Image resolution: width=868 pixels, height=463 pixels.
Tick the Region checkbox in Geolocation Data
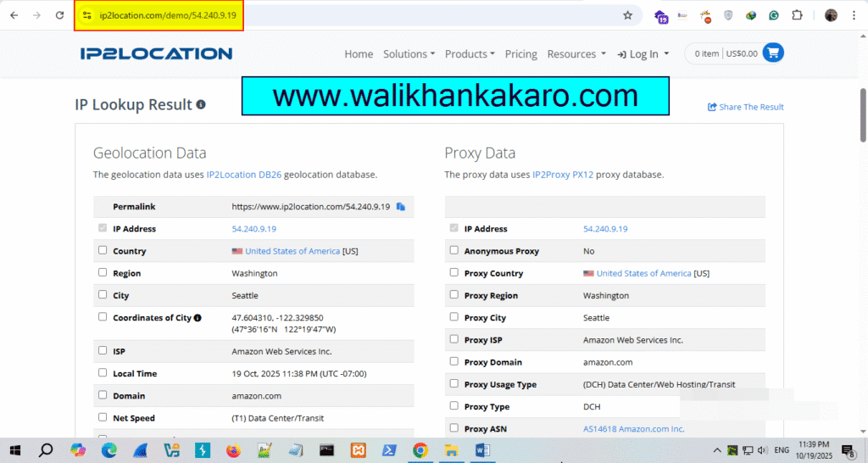coord(103,272)
